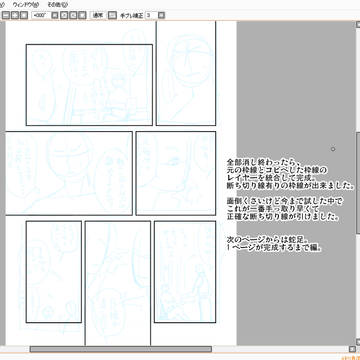The width and height of the screenshot is (360, 360).
Task: Click the reset zoom button
Action: click(24, 15)
